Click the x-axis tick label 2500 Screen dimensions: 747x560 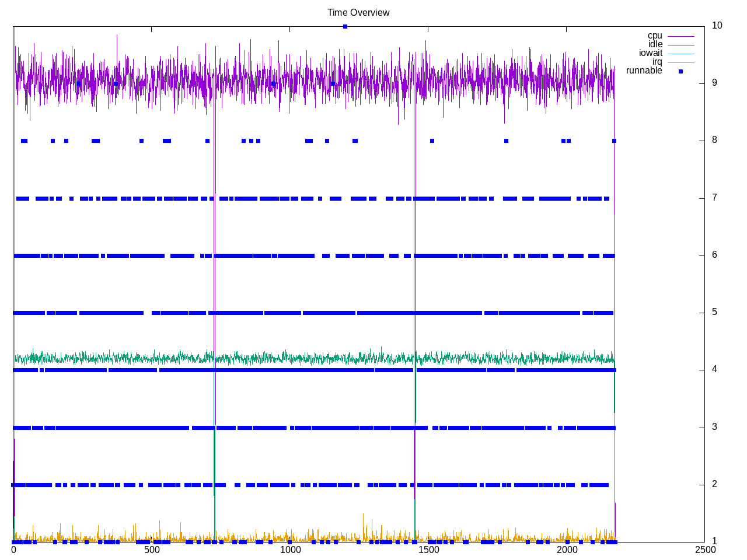(705, 550)
